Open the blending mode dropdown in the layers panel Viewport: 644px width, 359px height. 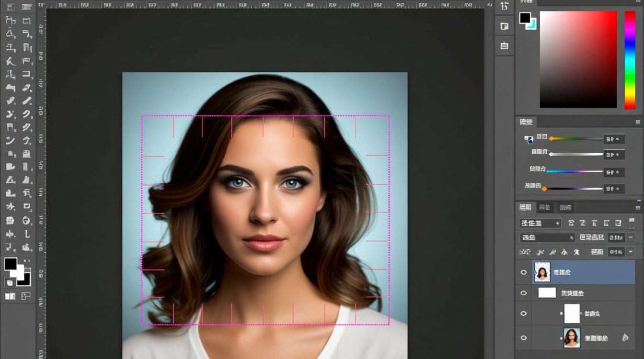pyautogui.click(x=547, y=237)
